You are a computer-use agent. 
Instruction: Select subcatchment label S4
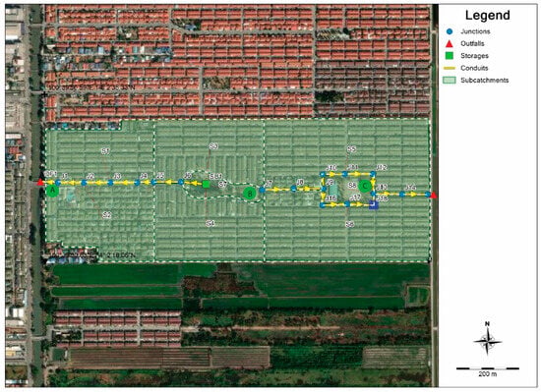[210, 224]
